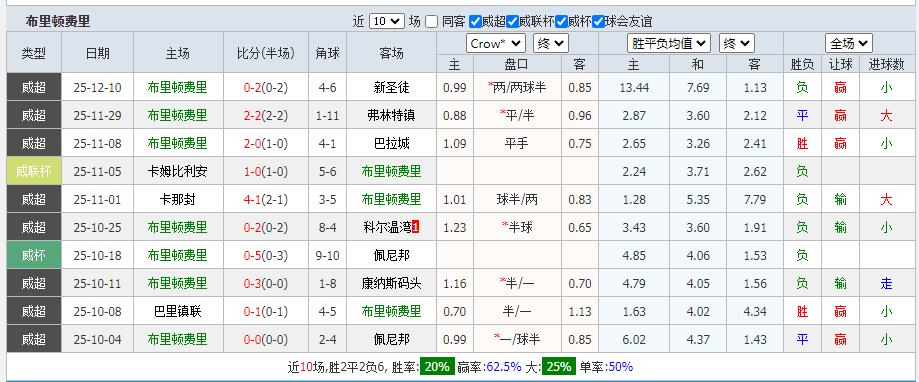Open the recent matches count dropdown showing 10

tap(387, 22)
